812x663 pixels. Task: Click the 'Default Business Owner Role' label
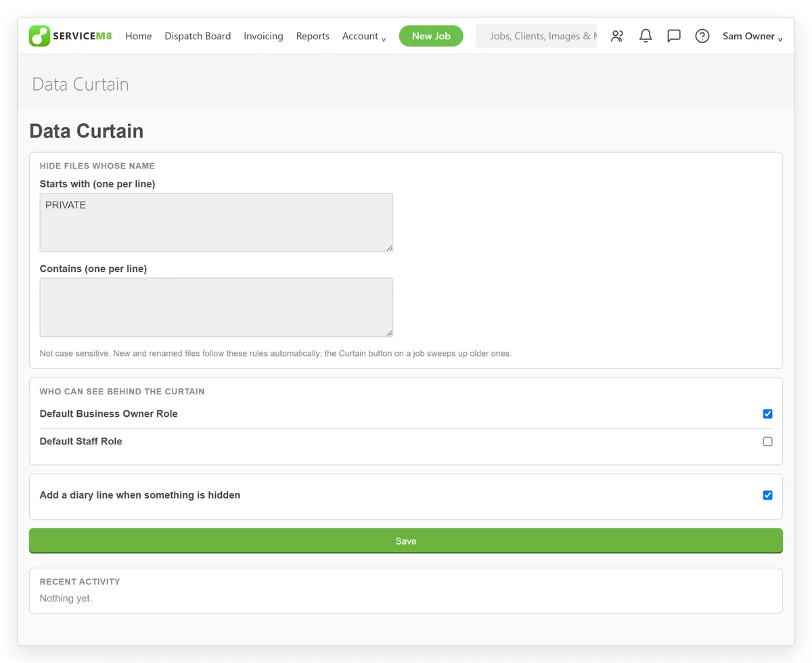[109, 413]
